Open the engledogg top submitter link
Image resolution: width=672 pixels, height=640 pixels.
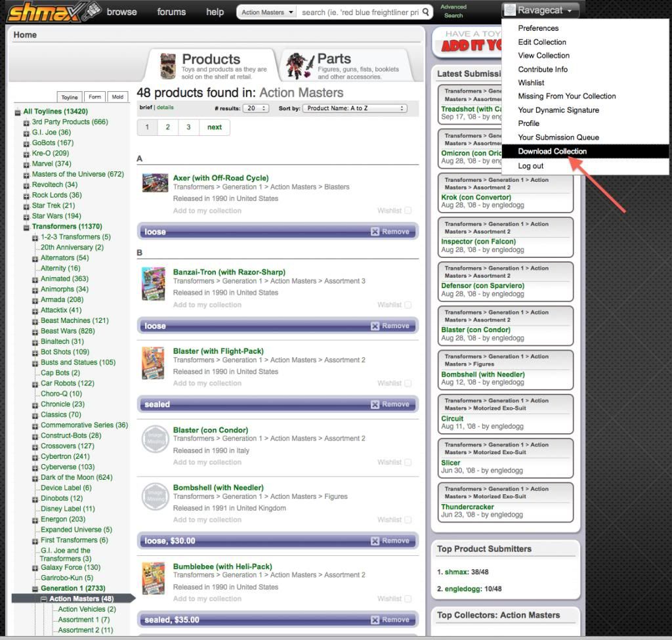point(463,589)
